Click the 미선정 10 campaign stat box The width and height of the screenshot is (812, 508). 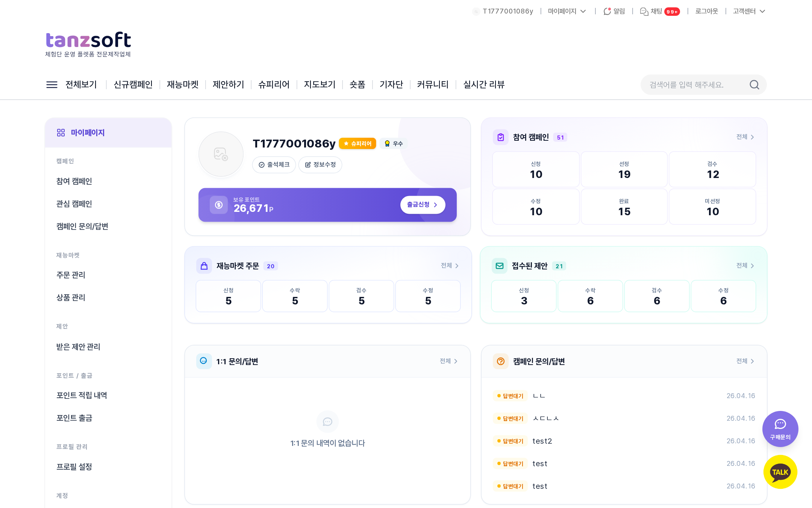click(712, 207)
